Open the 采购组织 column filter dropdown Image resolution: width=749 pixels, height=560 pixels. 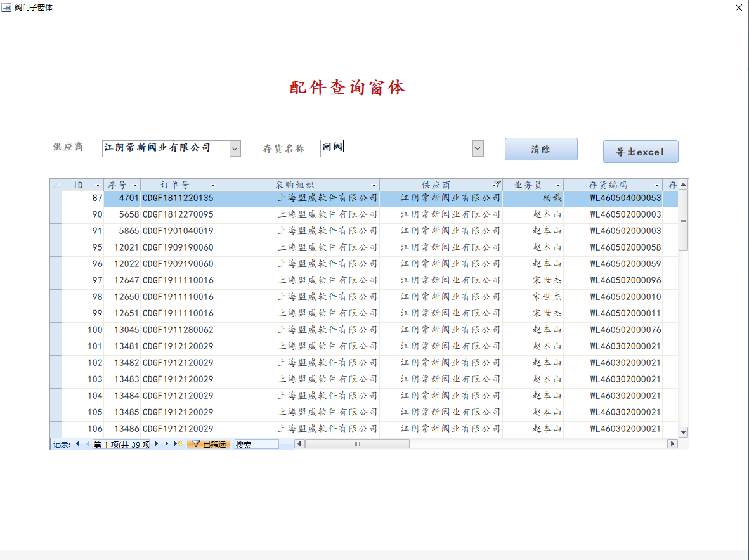(x=374, y=185)
